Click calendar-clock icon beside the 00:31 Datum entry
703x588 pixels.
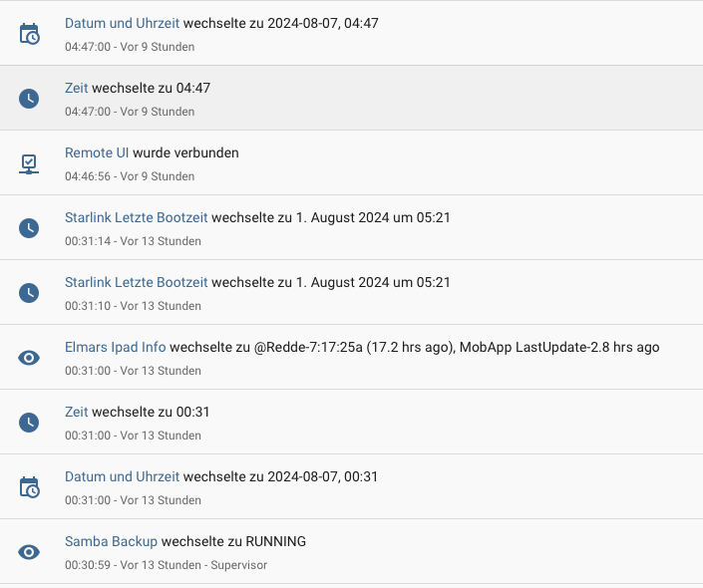click(29, 487)
